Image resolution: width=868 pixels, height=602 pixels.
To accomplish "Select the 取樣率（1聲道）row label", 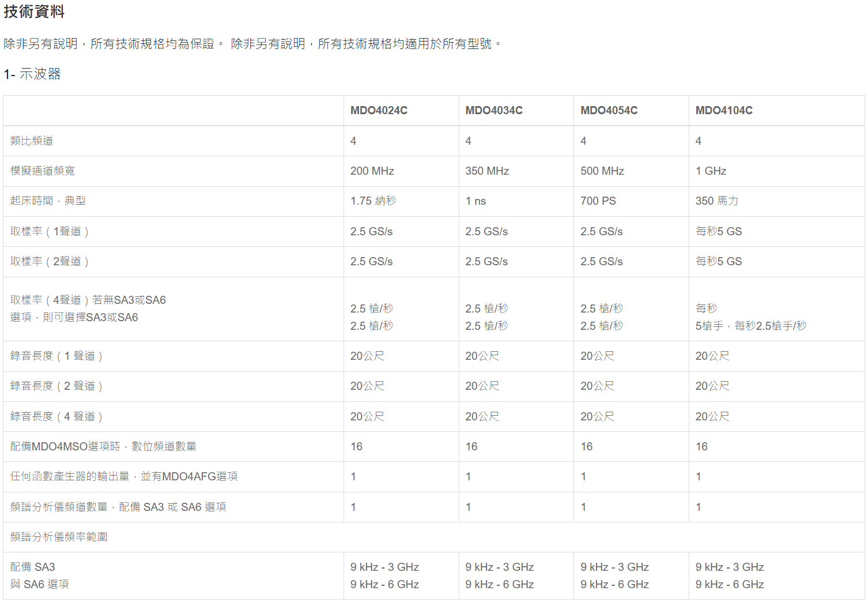I will [50, 231].
